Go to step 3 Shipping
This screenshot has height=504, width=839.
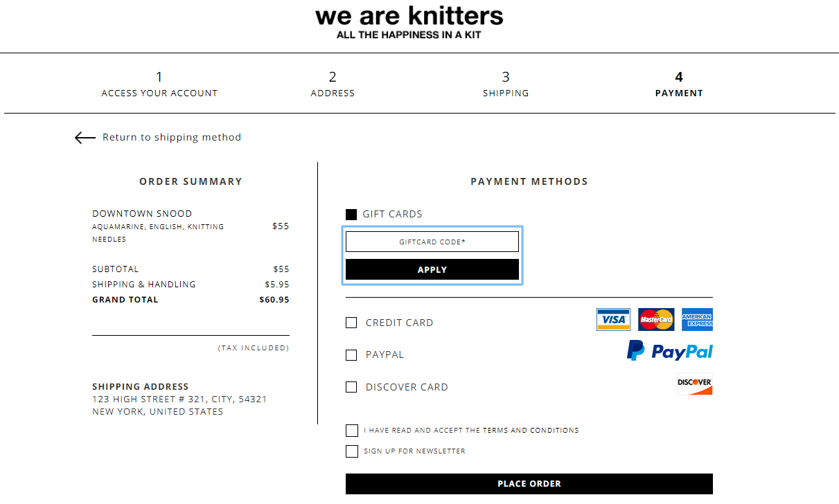(506, 84)
